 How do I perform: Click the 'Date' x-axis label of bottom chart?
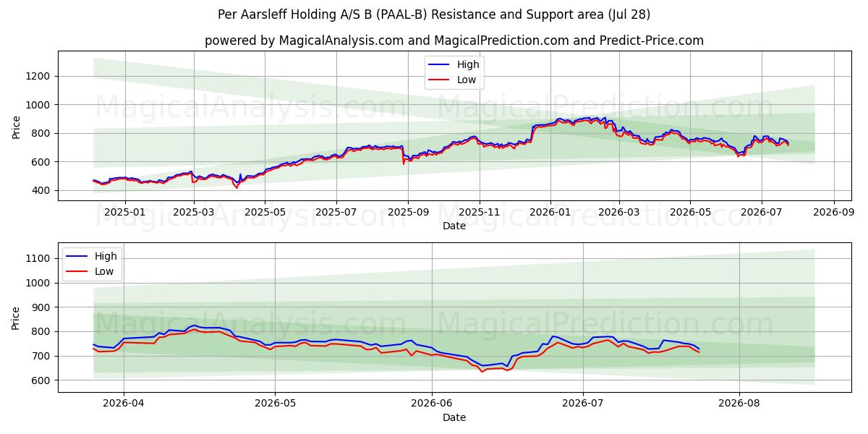pyautogui.click(x=454, y=417)
